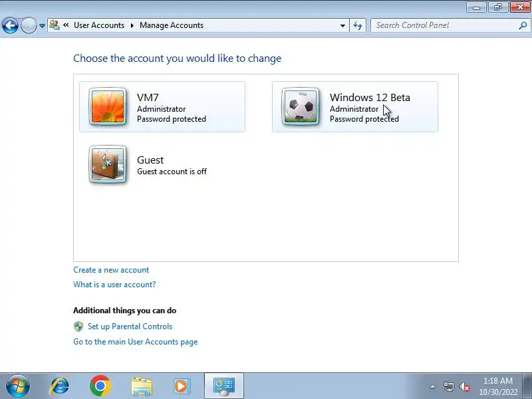
Task: Open Windows Media Player from taskbar
Action: pos(182,386)
